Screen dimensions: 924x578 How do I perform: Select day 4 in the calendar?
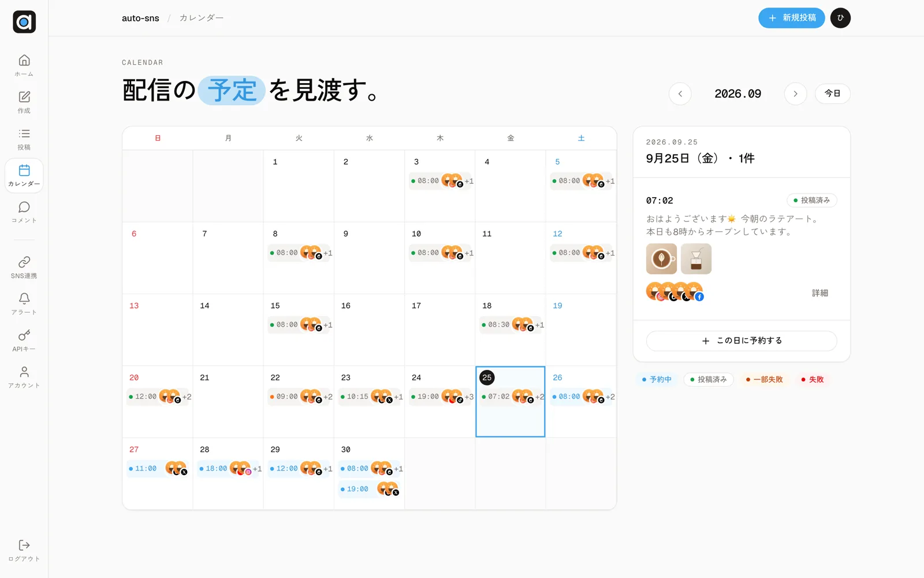tap(511, 186)
